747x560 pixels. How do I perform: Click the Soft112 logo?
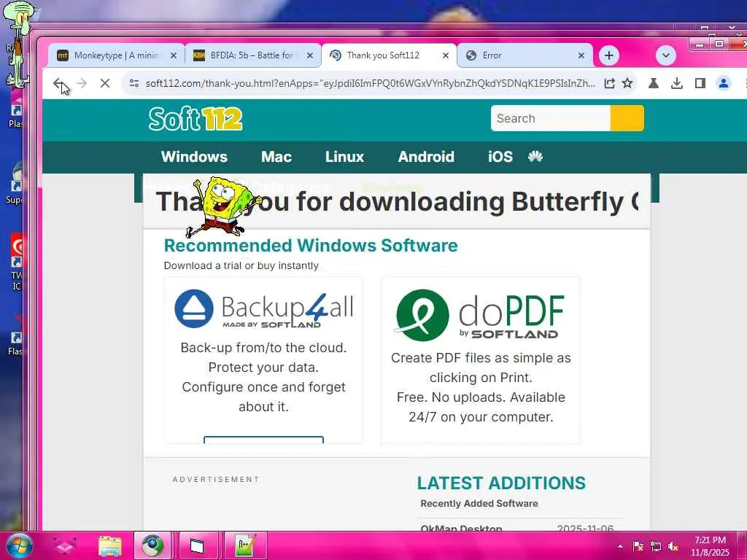tap(196, 119)
